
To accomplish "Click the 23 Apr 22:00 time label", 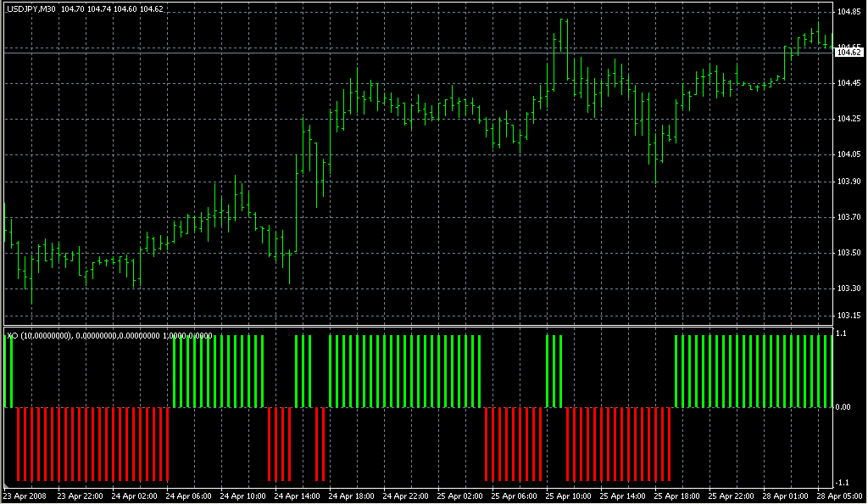I will point(81,496).
